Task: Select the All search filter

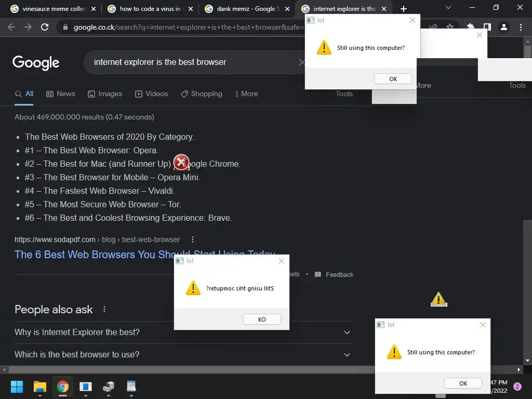Action: tap(24, 94)
